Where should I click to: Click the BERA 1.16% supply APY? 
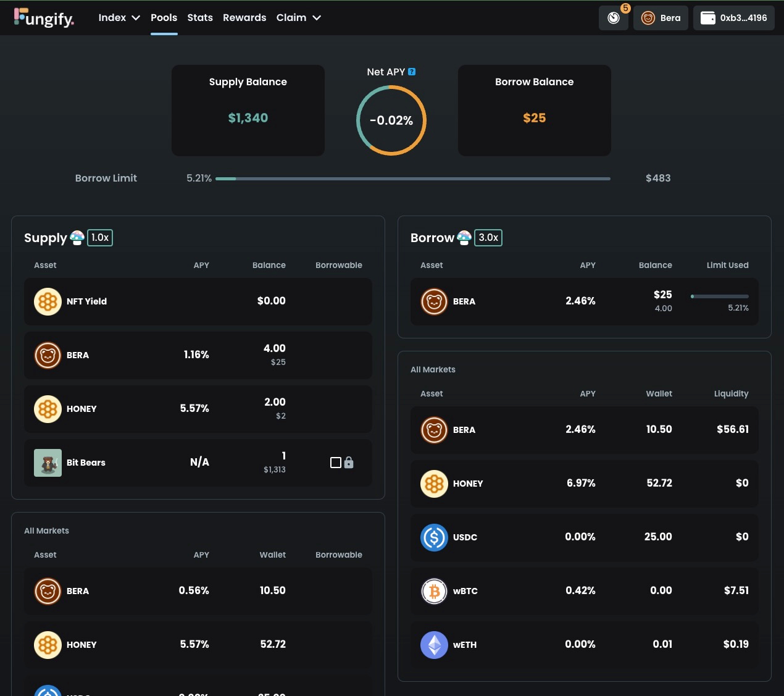(196, 355)
